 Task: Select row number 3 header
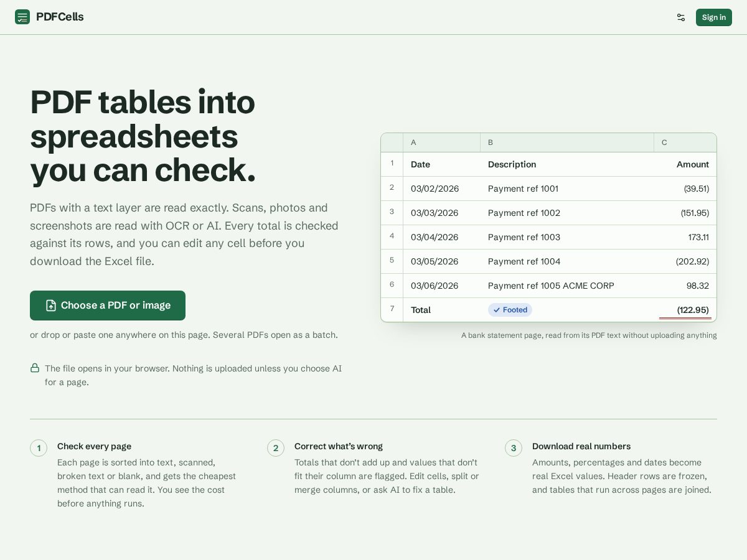(x=392, y=213)
